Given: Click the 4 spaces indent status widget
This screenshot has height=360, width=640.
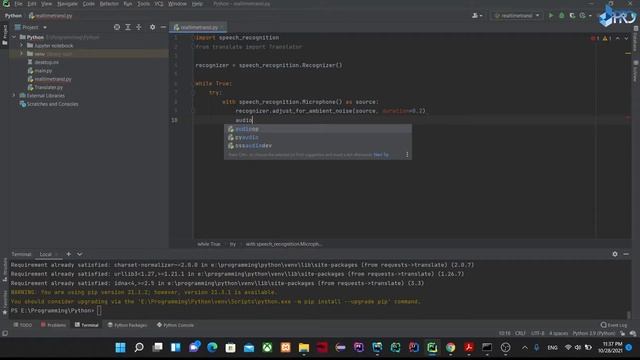Looking at the screenshot, I should [558, 333].
